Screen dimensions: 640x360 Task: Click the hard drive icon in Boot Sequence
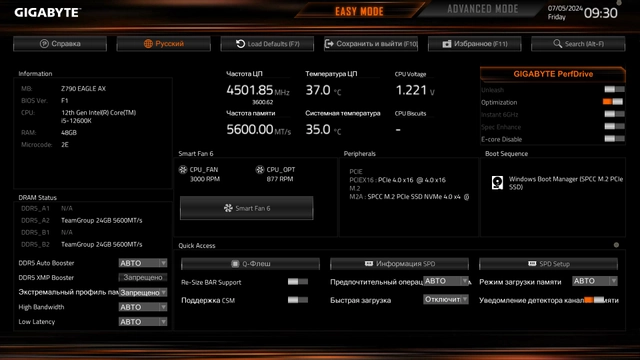coord(497,182)
